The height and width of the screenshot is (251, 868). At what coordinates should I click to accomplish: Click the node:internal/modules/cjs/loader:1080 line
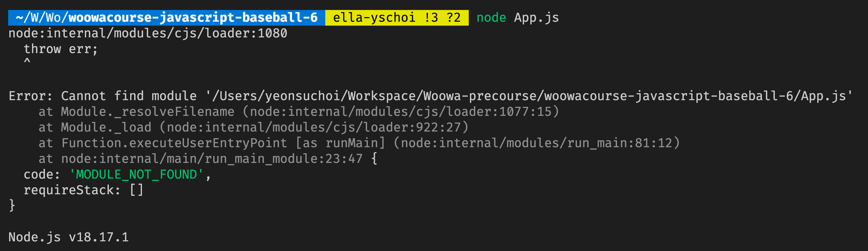click(148, 33)
